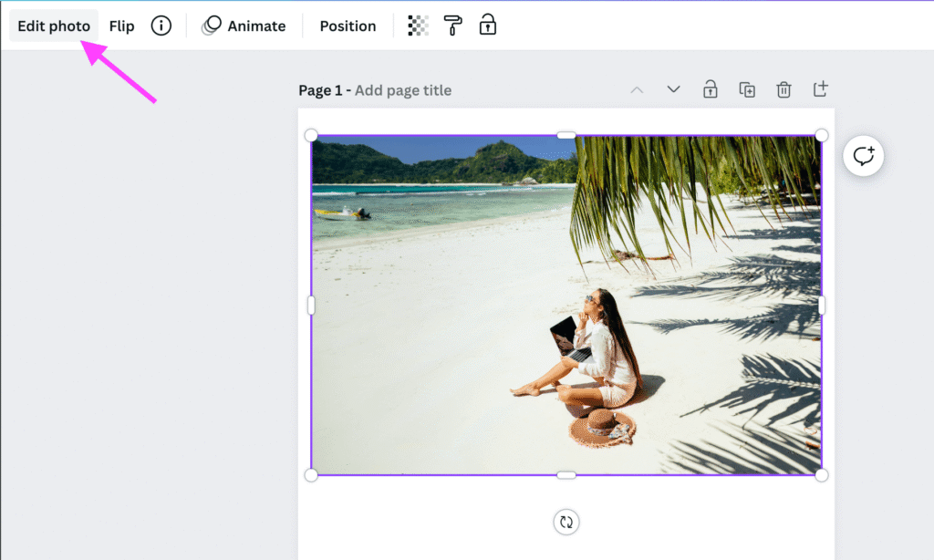Click the rotate handle below the photo

[x=566, y=522]
